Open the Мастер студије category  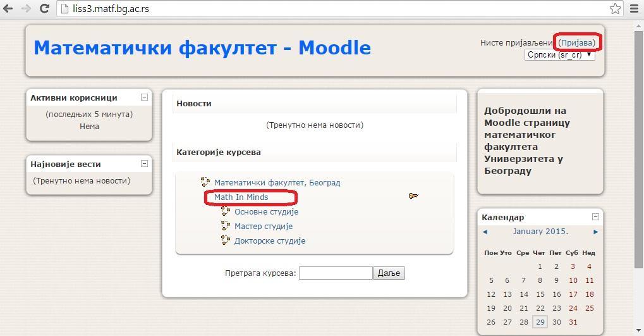[x=264, y=226]
